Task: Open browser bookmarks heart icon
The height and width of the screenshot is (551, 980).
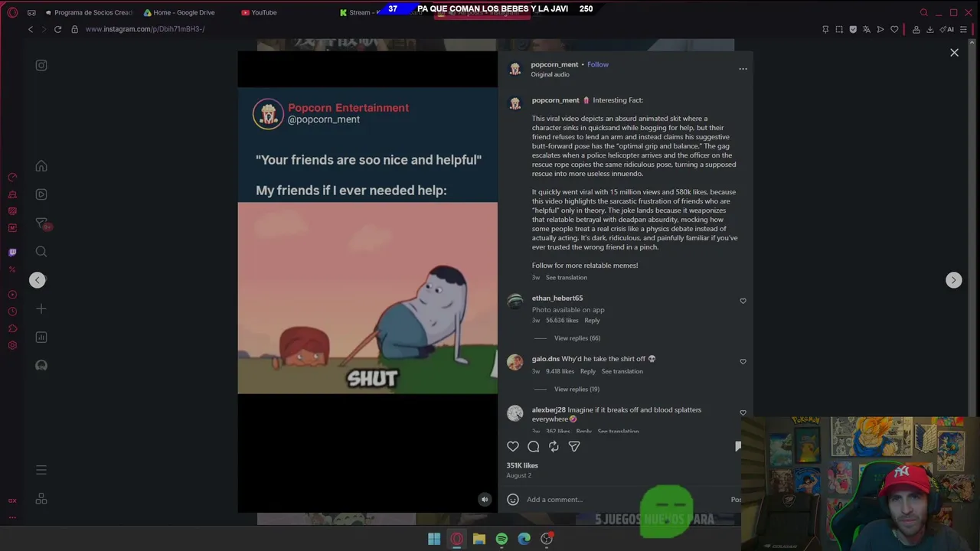Action: (x=894, y=29)
